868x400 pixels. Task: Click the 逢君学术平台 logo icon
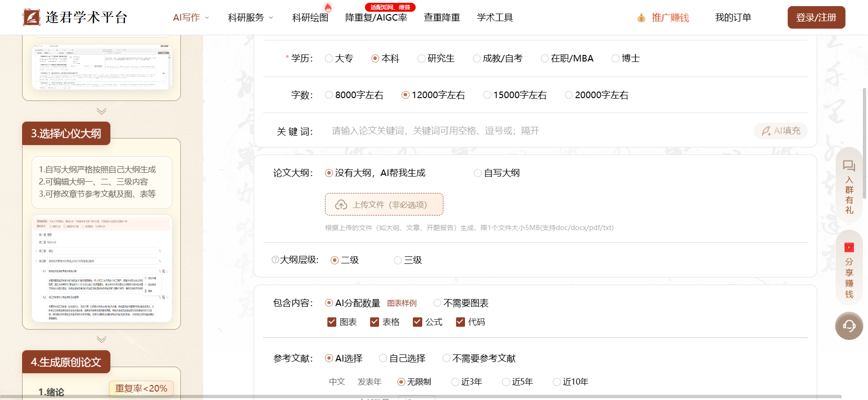[31, 17]
